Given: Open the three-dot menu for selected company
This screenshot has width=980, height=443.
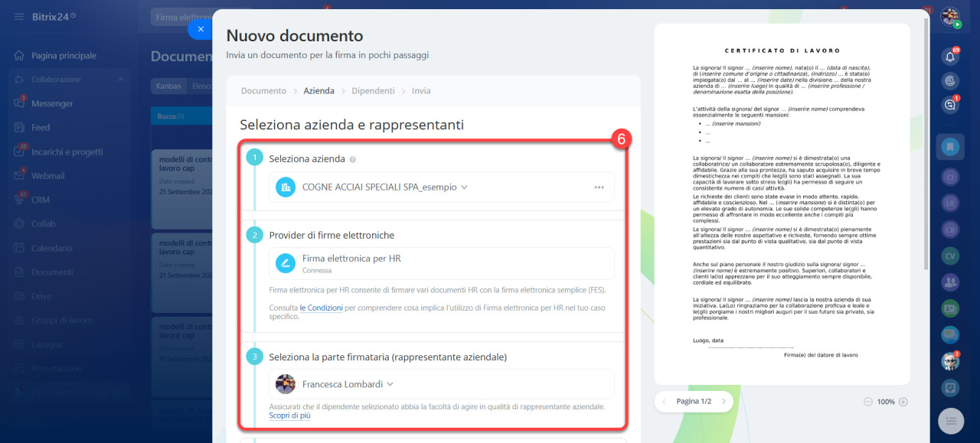Looking at the screenshot, I should [599, 187].
